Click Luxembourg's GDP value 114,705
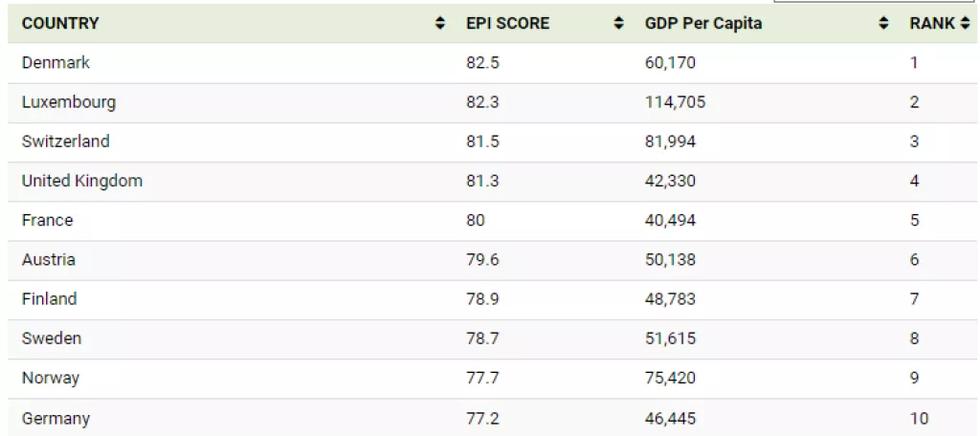980x436 pixels. pos(676,102)
